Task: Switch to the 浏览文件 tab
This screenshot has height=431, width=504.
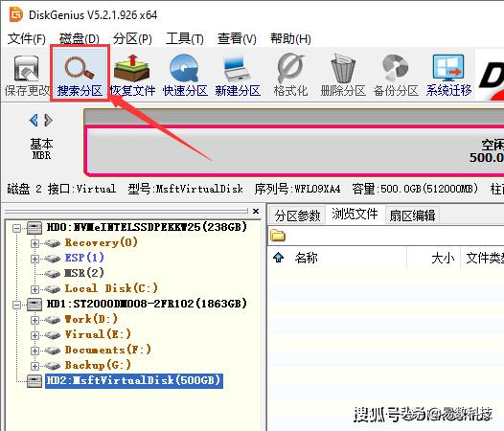Action: [355, 214]
